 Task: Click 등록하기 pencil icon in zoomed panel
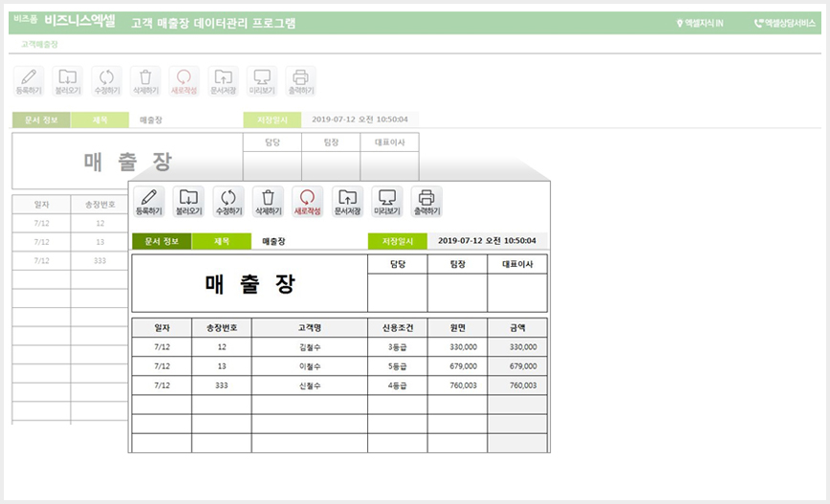pos(149,202)
